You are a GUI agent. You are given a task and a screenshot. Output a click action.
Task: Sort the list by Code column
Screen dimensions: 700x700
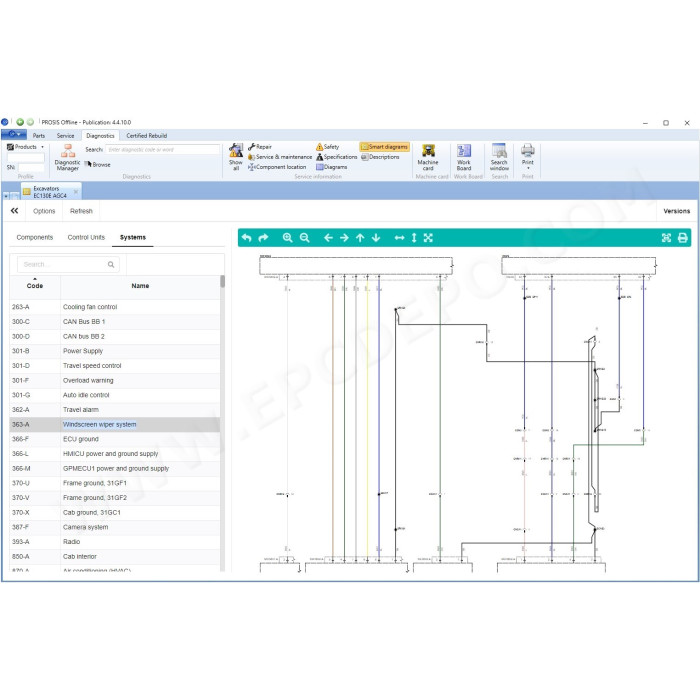(35, 286)
